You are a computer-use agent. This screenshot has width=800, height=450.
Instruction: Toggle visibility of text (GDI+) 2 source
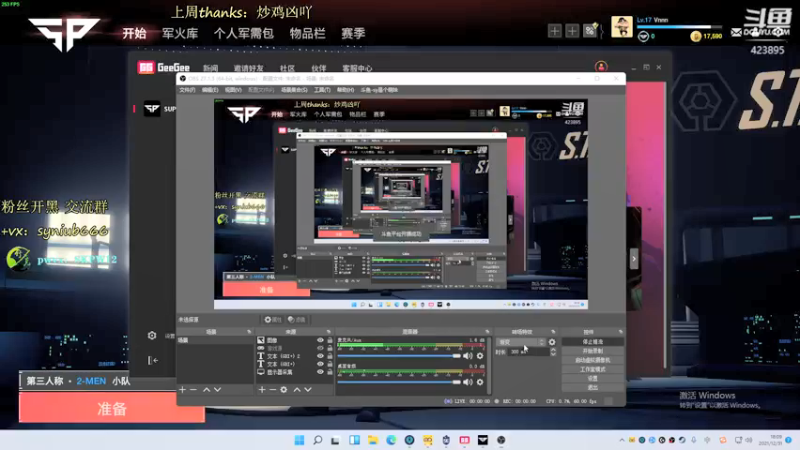pyautogui.click(x=320, y=356)
